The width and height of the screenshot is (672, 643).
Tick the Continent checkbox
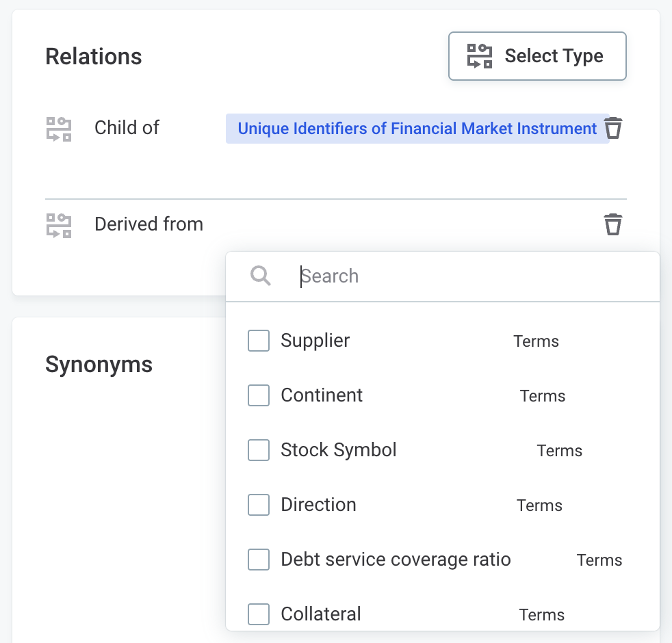(259, 395)
